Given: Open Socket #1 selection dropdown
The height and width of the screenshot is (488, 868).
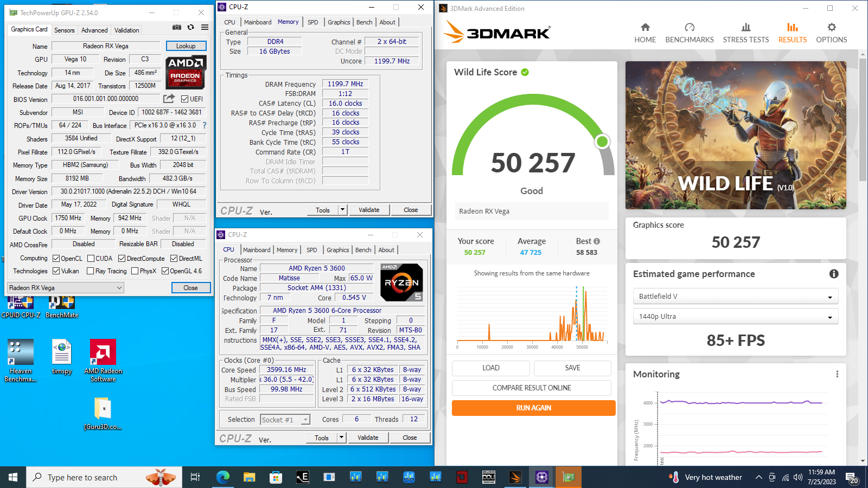Looking at the screenshot, I should coord(285,420).
